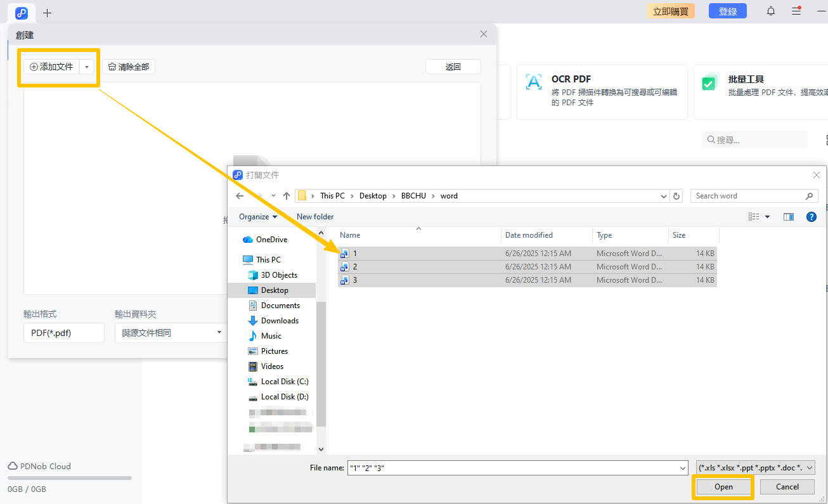Click New folder in the file dialog
828x504 pixels.
click(315, 217)
